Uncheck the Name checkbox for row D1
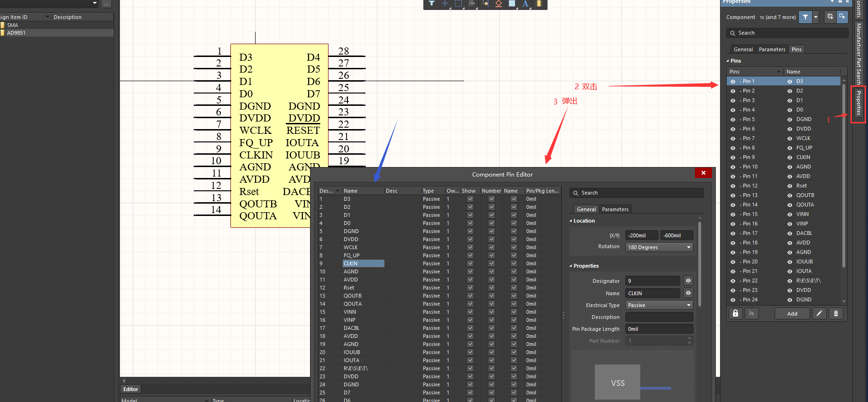The image size is (868, 402). click(x=514, y=215)
